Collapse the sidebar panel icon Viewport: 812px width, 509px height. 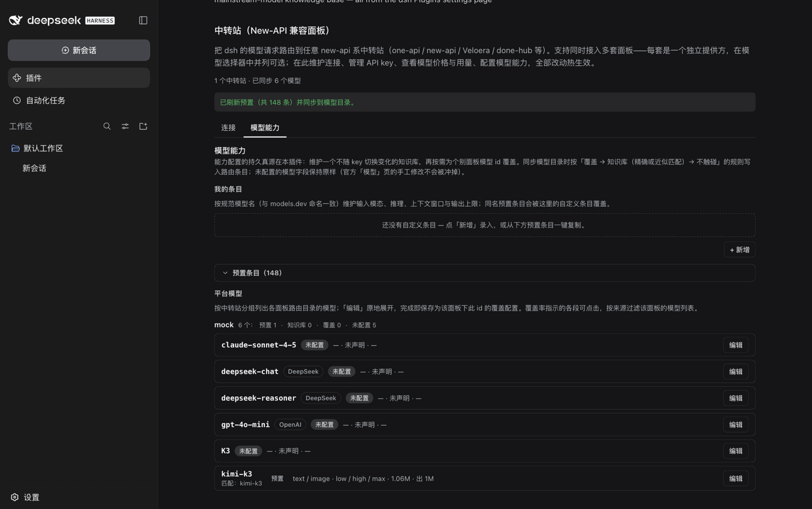(143, 20)
